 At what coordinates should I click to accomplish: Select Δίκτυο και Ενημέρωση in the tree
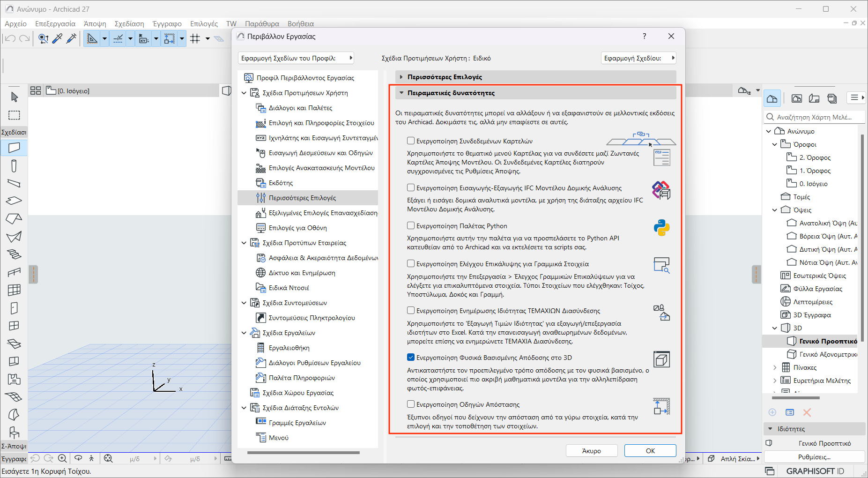[x=302, y=273]
